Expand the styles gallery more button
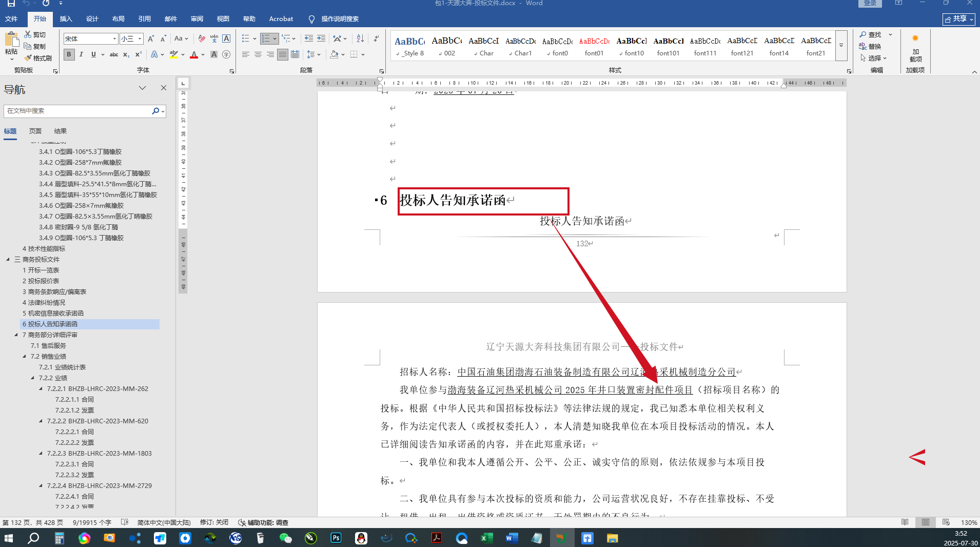 point(841,46)
